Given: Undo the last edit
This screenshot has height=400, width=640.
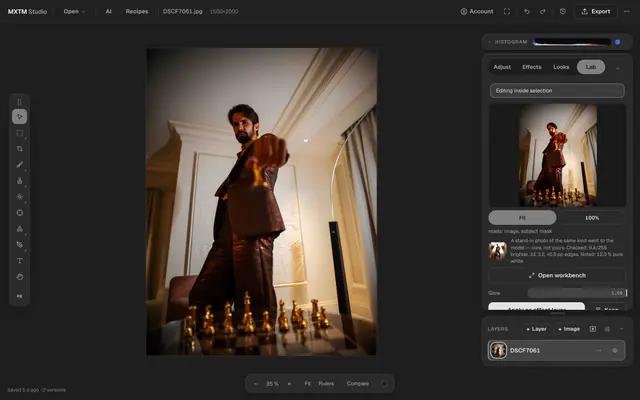Looking at the screenshot, I should 527,11.
